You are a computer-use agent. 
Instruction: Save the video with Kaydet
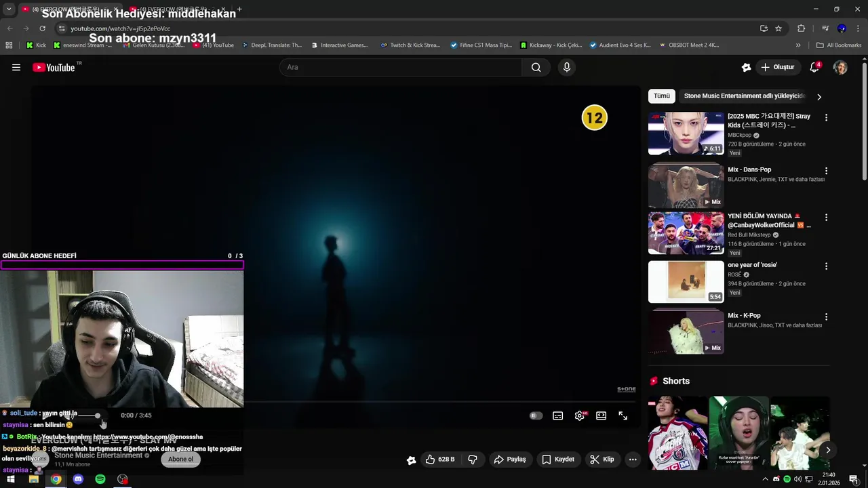[x=558, y=460]
